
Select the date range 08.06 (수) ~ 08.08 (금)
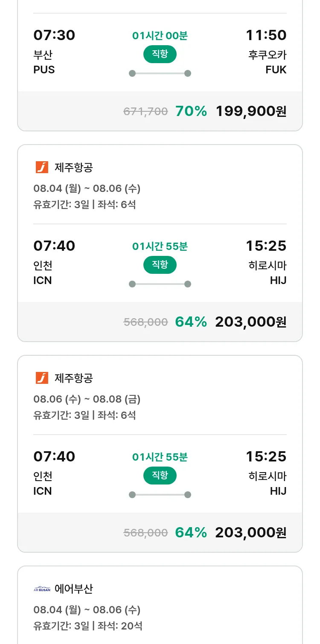click(87, 399)
